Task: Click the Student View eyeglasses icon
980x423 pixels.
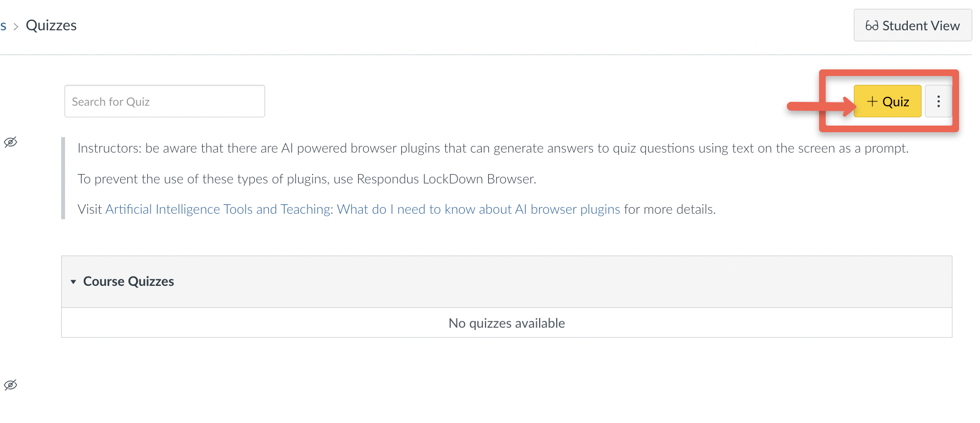Action: click(x=873, y=25)
